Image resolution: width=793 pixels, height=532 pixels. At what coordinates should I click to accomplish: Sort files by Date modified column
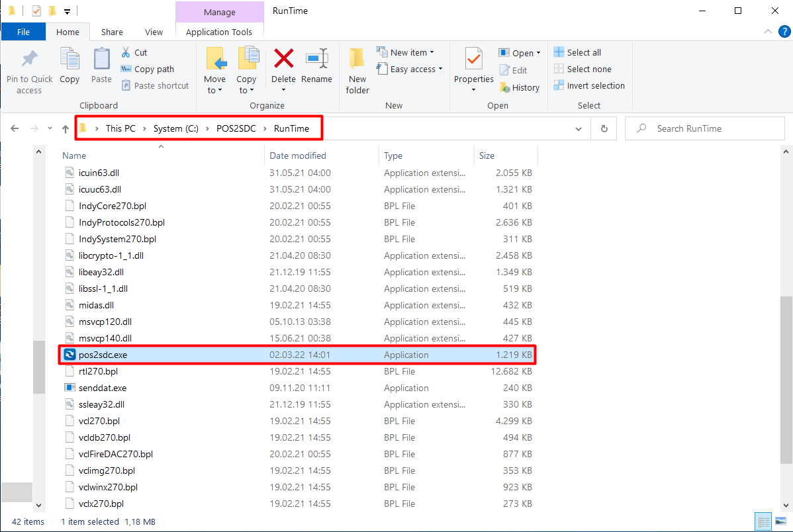point(320,155)
